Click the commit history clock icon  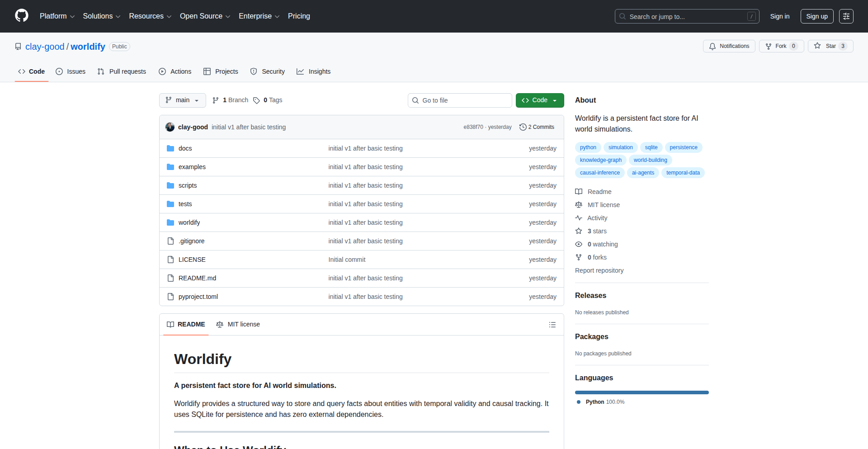click(x=523, y=127)
